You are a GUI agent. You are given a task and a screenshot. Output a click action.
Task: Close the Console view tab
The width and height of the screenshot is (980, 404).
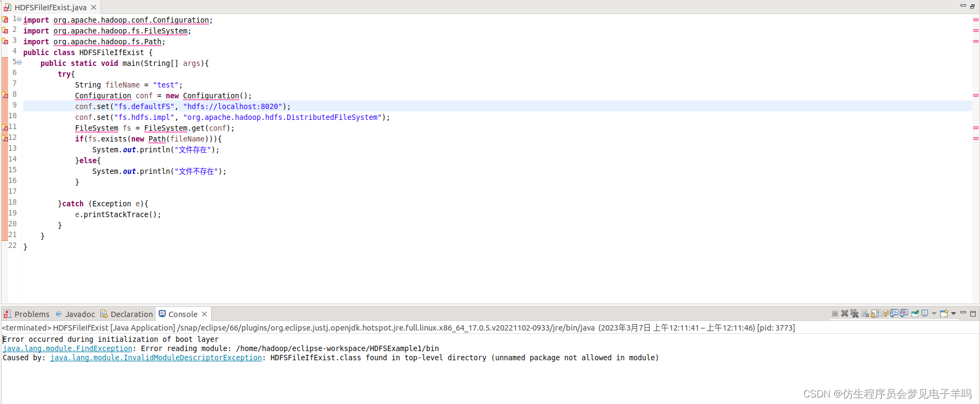204,314
